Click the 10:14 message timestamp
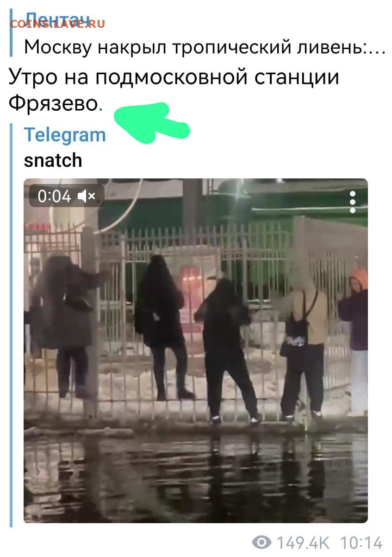This screenshot has width=392, height=557. tap(361, 543)
